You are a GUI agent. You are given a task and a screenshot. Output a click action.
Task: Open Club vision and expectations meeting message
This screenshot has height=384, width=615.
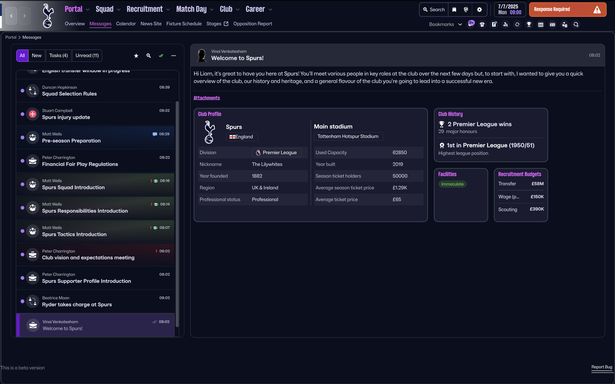(95, 255)
